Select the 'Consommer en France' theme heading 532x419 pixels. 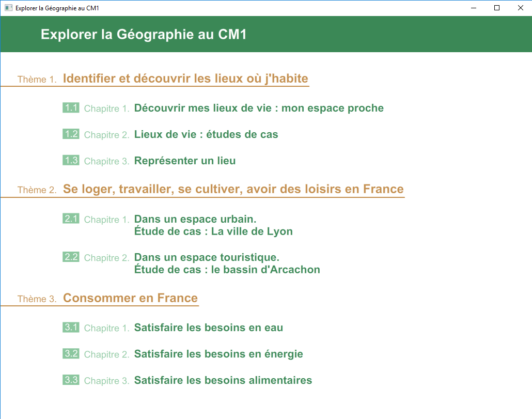[130, 298]
